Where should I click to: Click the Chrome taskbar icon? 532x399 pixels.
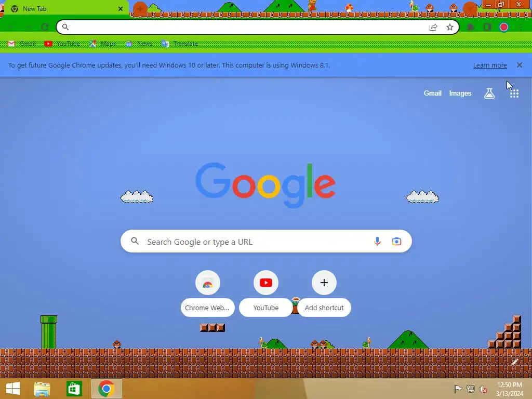click(107, 389)
